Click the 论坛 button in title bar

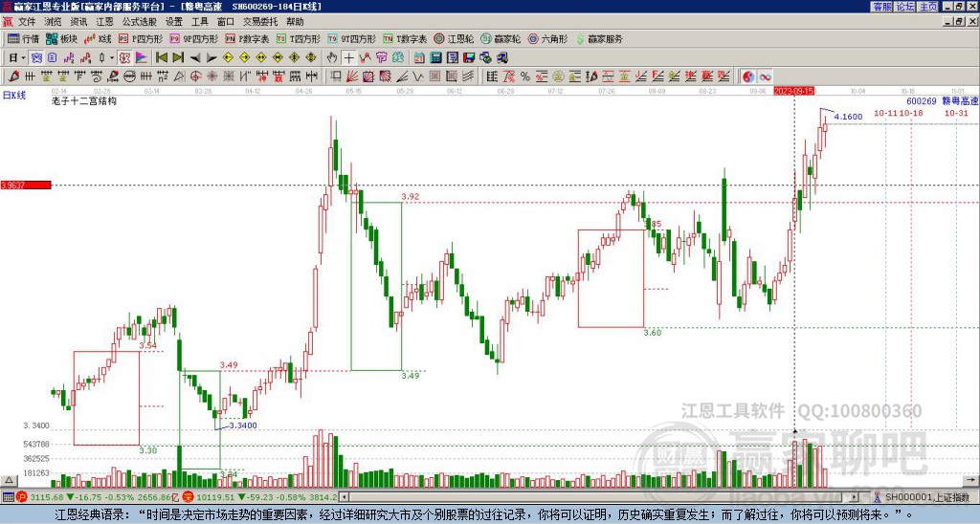coord(904,7)
